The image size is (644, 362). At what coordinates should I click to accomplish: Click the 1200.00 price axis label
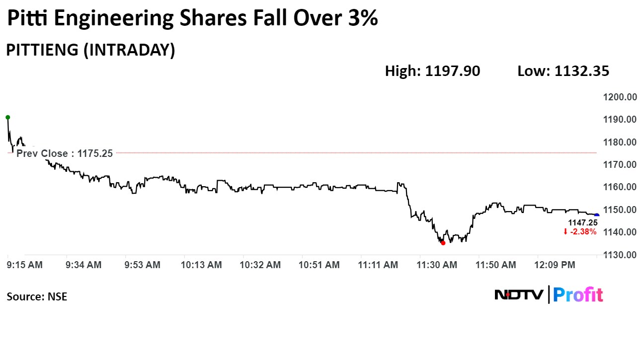(620, 97)
